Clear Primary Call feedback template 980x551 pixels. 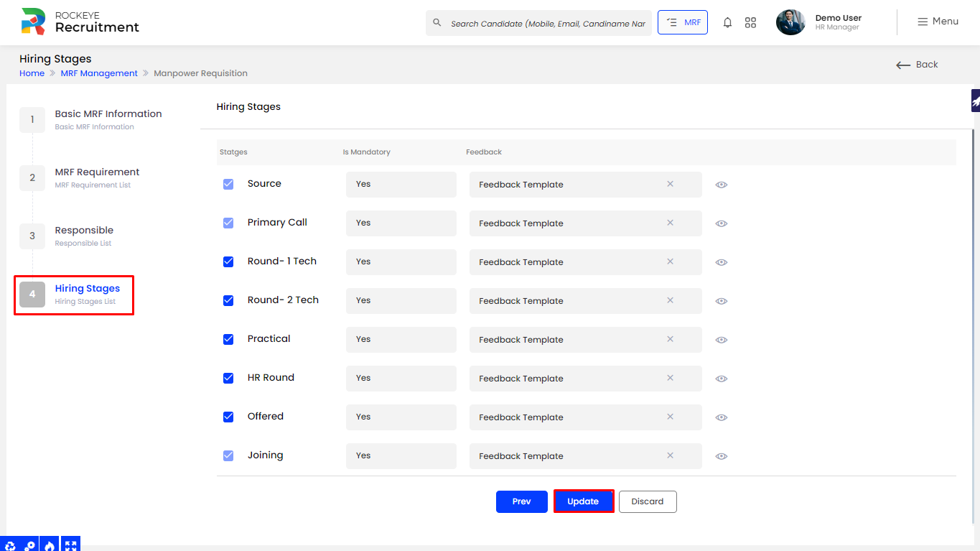point(670,223)
